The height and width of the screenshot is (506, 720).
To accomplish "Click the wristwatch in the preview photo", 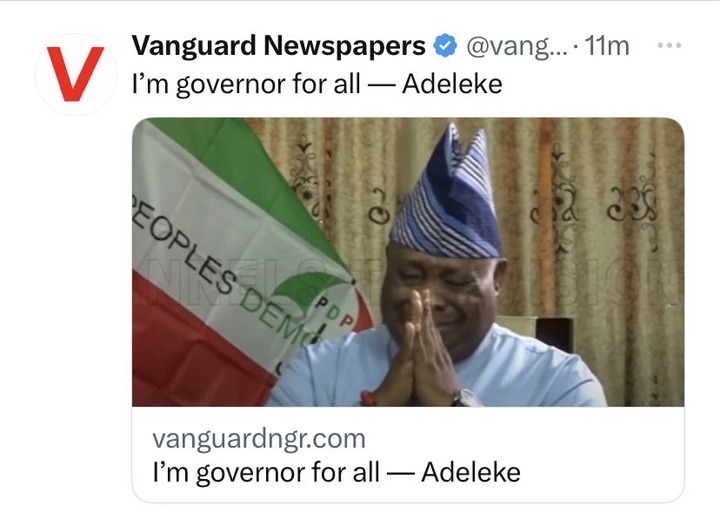I will [465, 398].
